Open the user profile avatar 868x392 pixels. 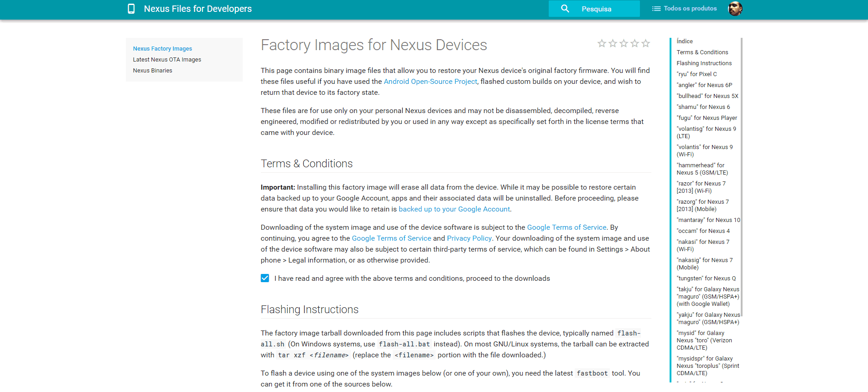coord(735,9)
